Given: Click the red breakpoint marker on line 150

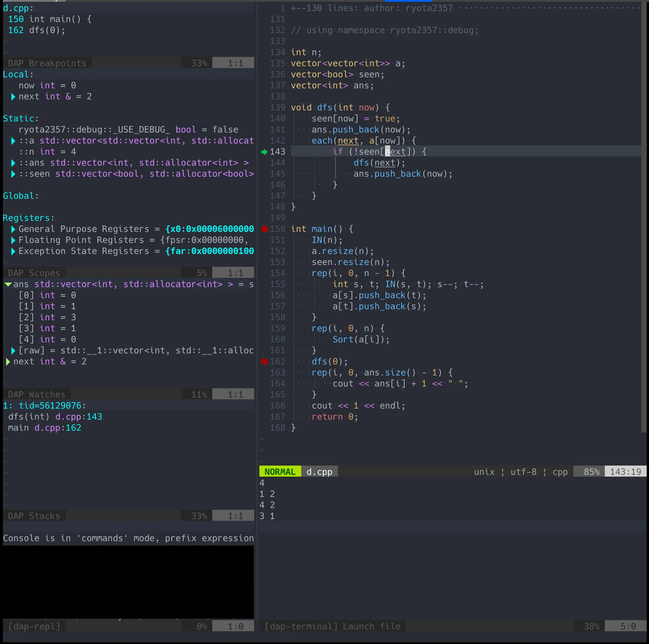Looking at the screenshot, I should (x=264, y=229).
